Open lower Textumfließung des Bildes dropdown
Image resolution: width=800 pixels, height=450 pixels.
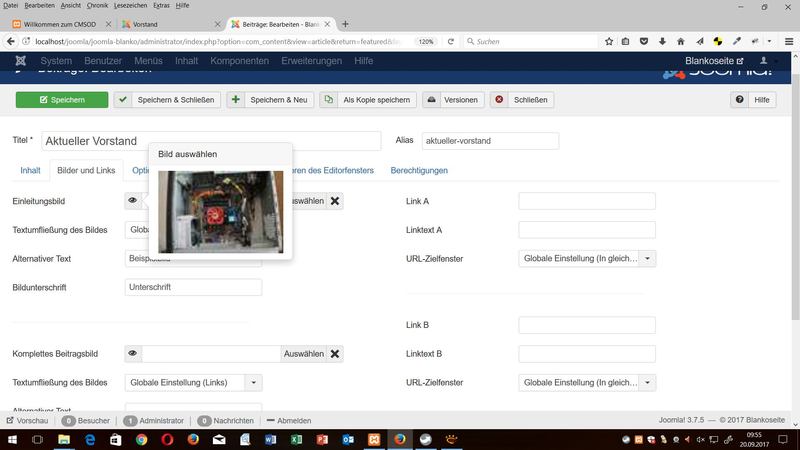click(254, 382)
